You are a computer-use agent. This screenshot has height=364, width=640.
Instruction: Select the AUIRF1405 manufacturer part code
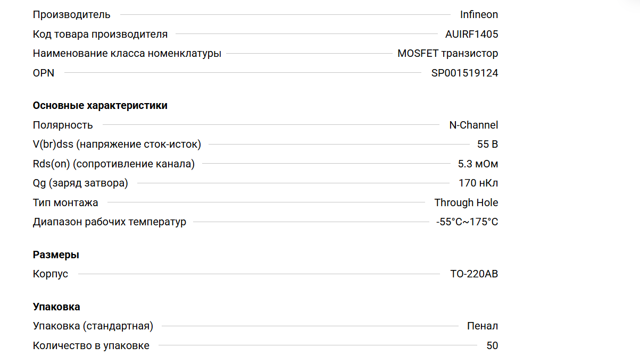pos(471,35)
